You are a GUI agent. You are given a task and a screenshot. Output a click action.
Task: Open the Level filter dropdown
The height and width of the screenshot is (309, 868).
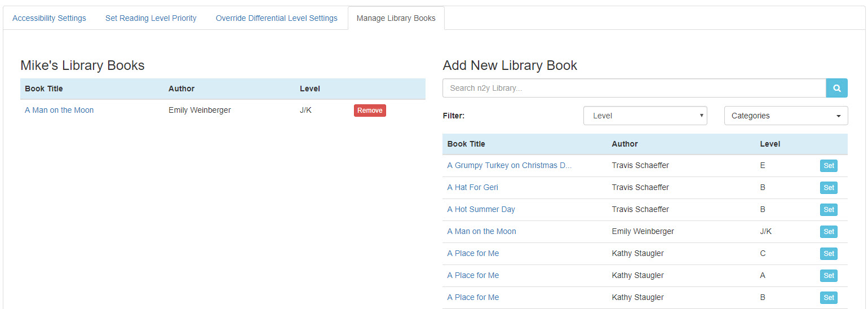pos(645,116)
